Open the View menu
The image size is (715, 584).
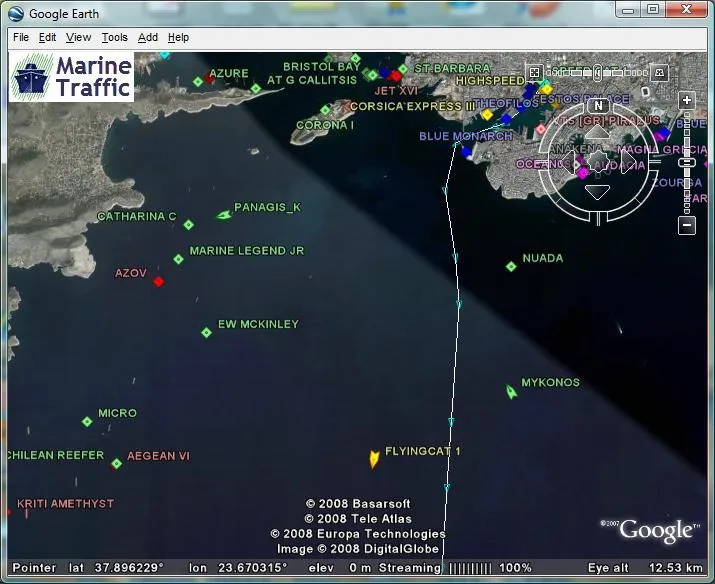point(78,37)
